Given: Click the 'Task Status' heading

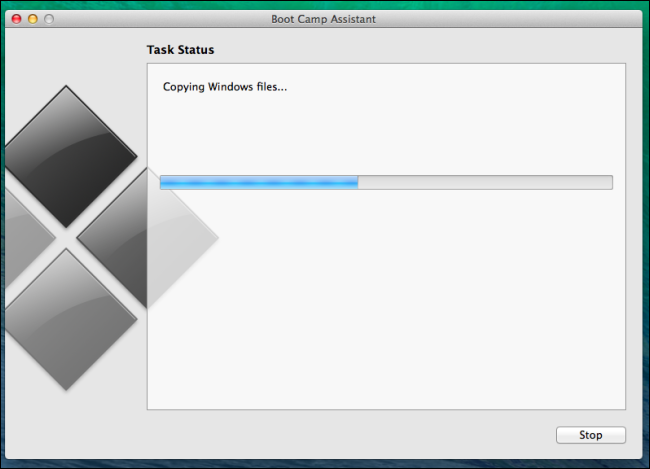Looking at the screenshot, I should (x=180, y=50).
